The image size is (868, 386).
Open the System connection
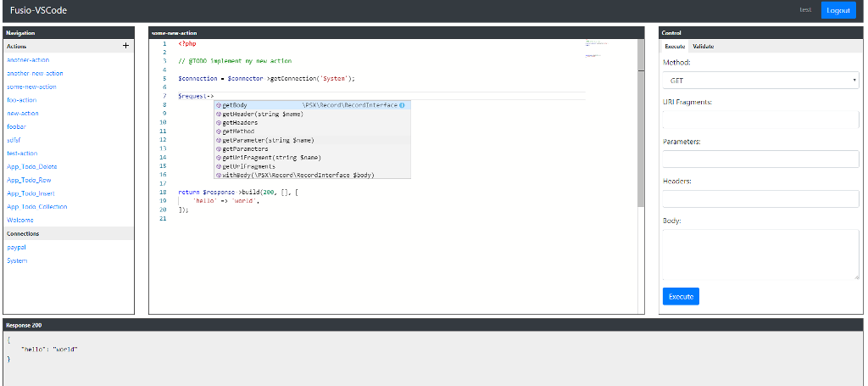tap(17, 260)
